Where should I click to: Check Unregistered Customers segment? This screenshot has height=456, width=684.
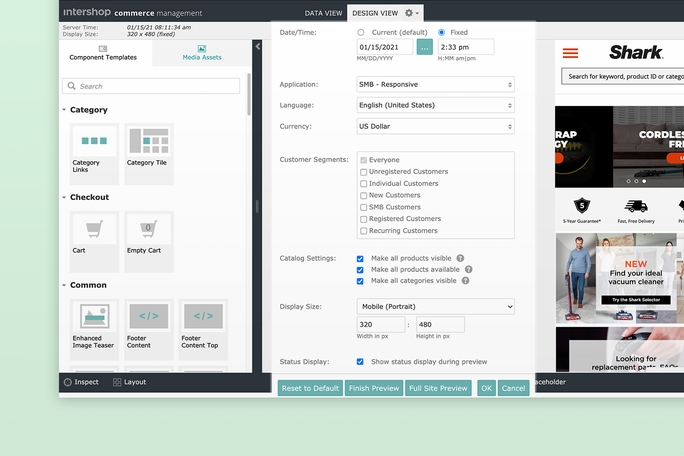pyautogui.click(x=363, y=172)
